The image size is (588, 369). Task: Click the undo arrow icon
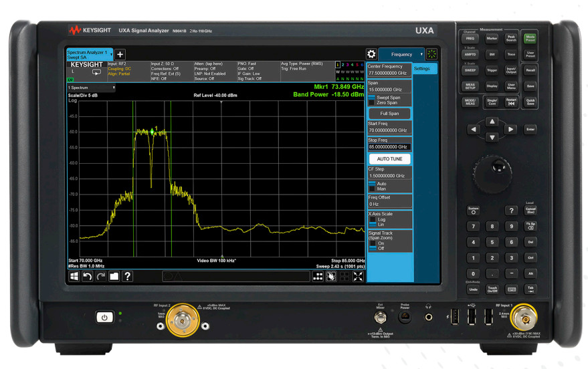(x=87, y=276)
